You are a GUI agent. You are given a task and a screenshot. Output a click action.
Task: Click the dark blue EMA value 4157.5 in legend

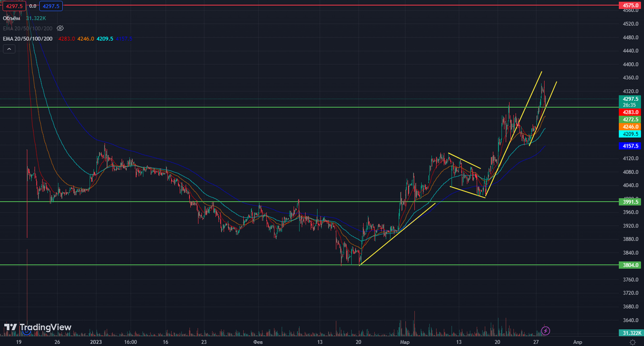[x=124, y=39]
